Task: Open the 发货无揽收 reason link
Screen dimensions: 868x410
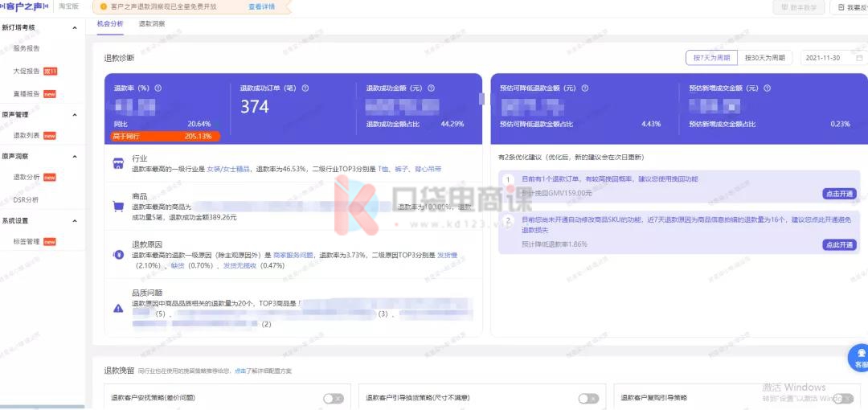Action: tap(240, 265)
